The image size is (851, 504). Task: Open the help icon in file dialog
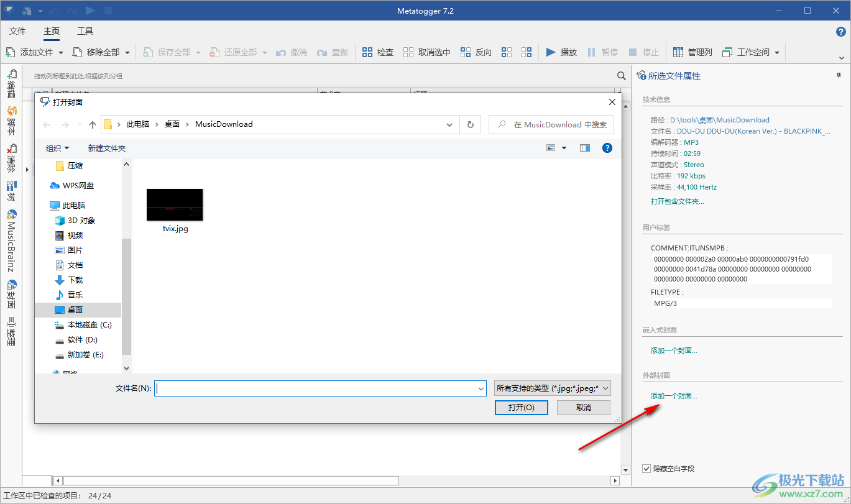pyautogui.click(x=607, y=148)
